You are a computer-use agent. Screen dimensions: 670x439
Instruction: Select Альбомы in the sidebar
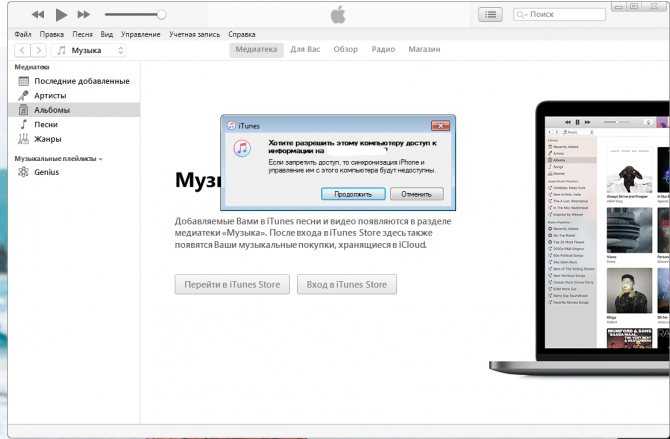coord(74,110)
